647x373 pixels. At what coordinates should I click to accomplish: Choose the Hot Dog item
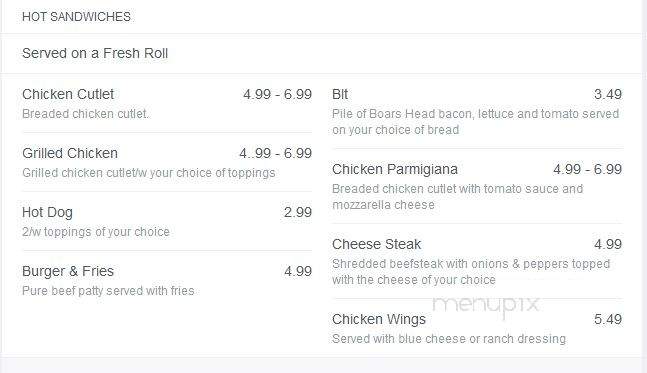[x=47, y=212]
